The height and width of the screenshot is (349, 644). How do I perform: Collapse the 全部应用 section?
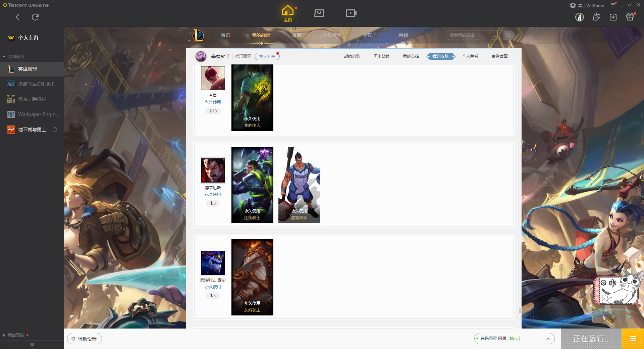tap(13, 56)
